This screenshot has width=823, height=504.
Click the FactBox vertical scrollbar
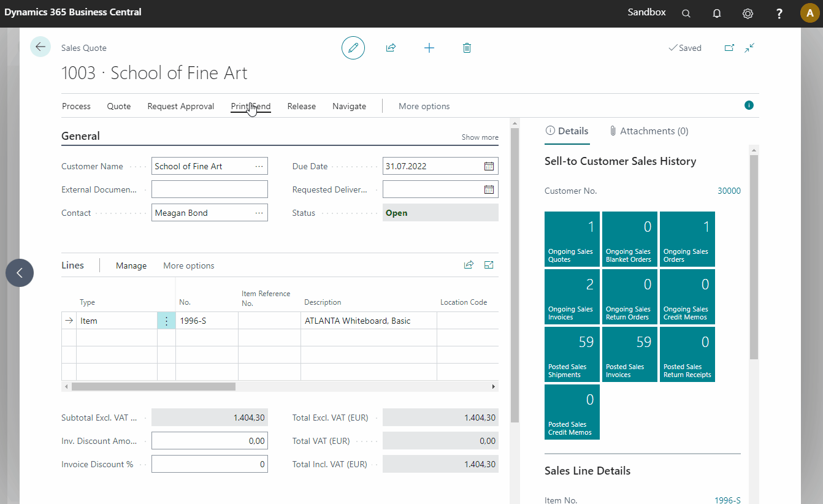754,257
